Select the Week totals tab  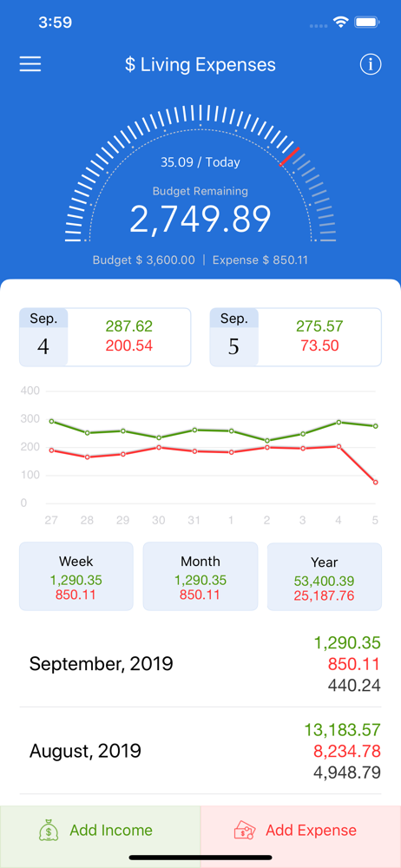pos(76,576)
